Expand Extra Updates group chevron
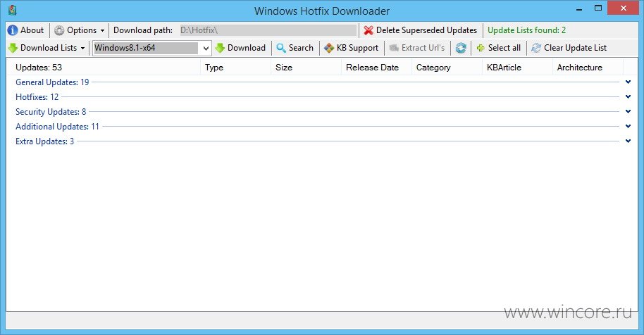This screenshot has width=644, height=335. (628, 141)
